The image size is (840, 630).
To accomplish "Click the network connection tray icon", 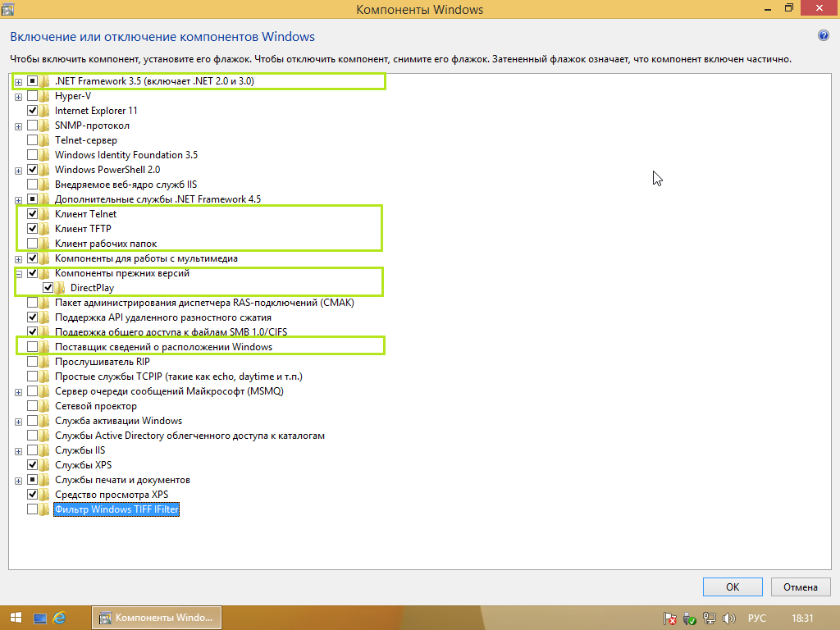I will click(709, 618).
